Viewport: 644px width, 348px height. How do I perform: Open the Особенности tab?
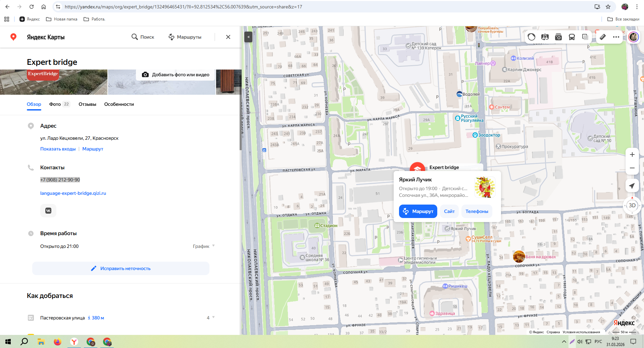(119, 104)
